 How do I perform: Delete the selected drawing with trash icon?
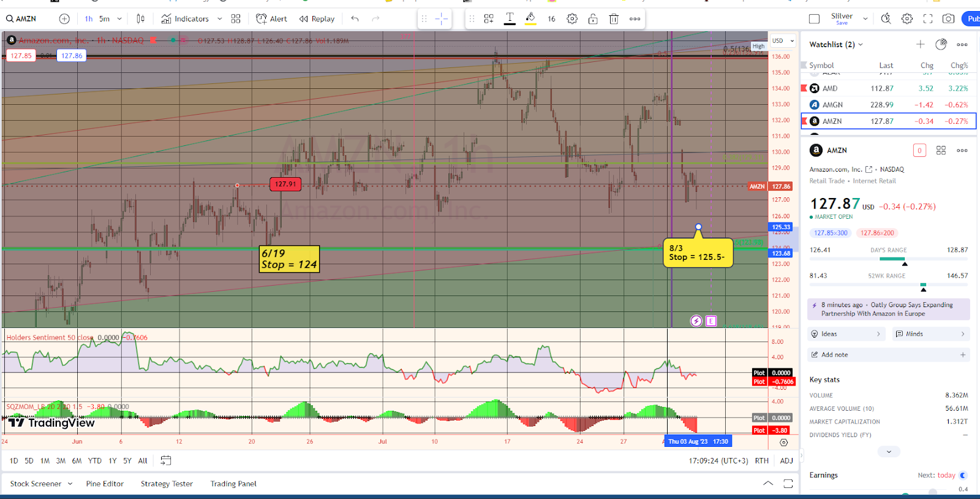coord(614,19)
